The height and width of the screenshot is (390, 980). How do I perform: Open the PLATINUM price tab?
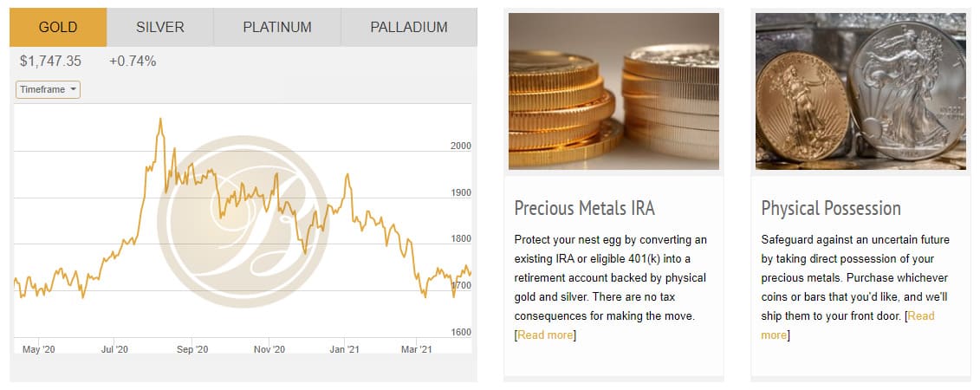click(277, 28)
